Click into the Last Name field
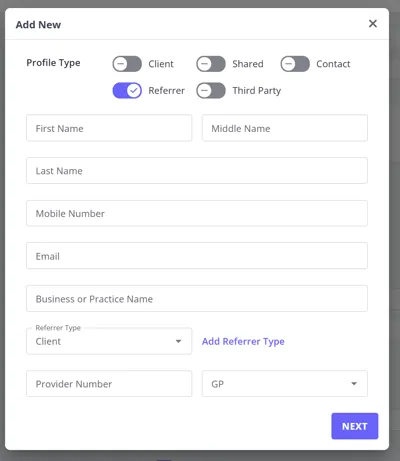Screen dimensions: 400x461 197,171
